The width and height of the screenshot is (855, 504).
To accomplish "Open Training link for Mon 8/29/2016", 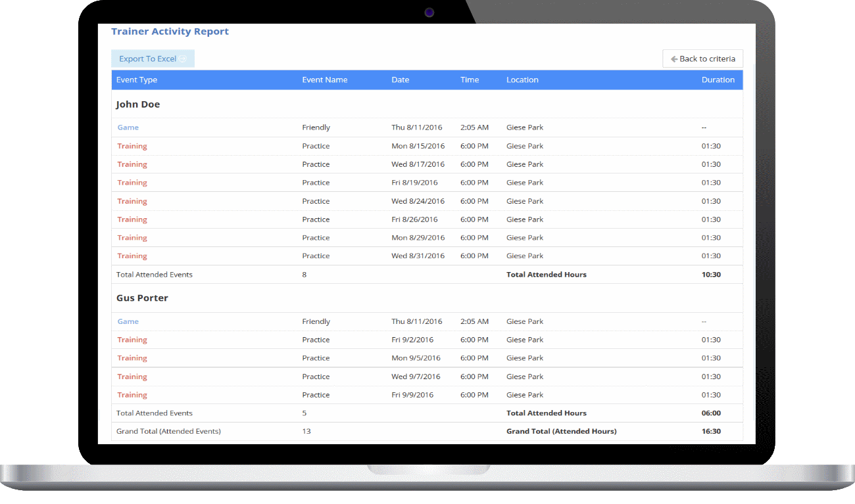I will coord(132,238).
